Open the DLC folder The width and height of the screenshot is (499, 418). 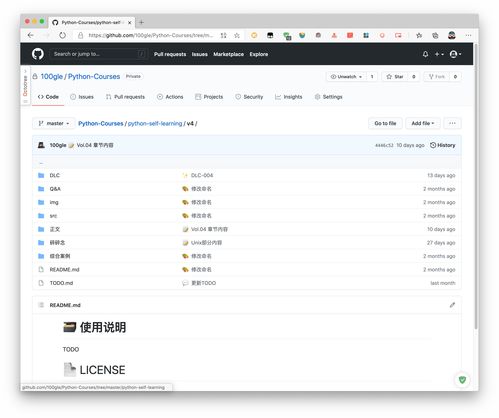[x=55, y=175]
